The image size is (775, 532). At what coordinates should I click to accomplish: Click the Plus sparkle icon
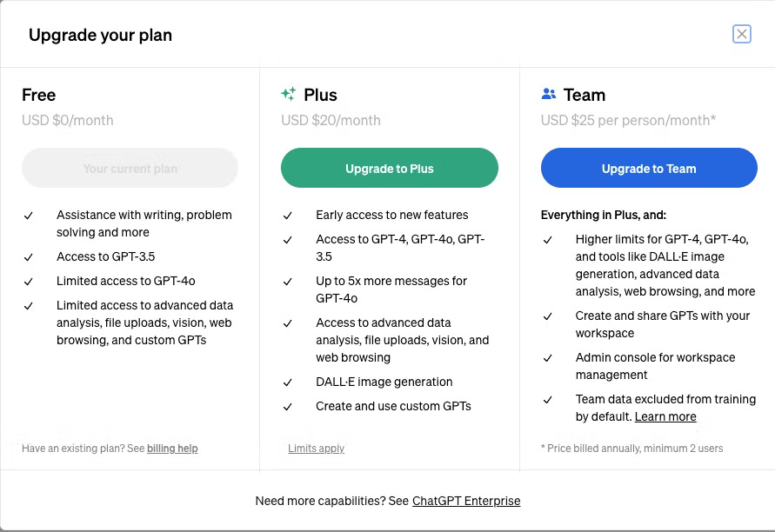pyautogui.click(x=289, y=94)
